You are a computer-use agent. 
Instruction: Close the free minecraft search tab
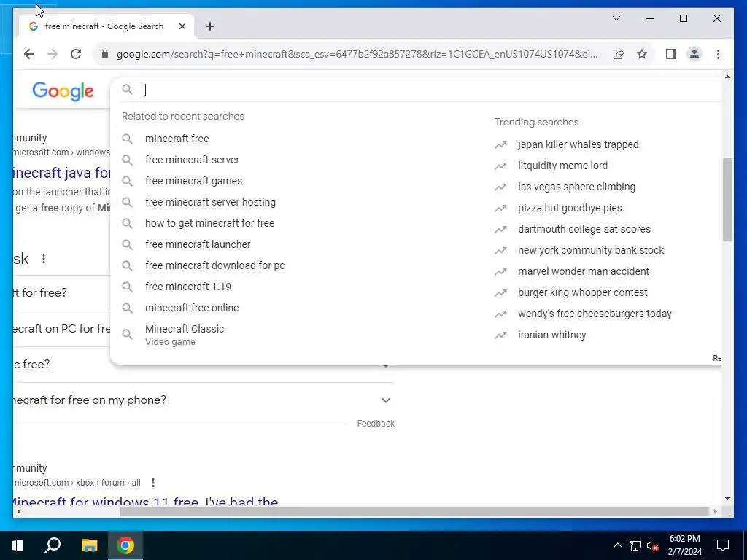point(182,26)
